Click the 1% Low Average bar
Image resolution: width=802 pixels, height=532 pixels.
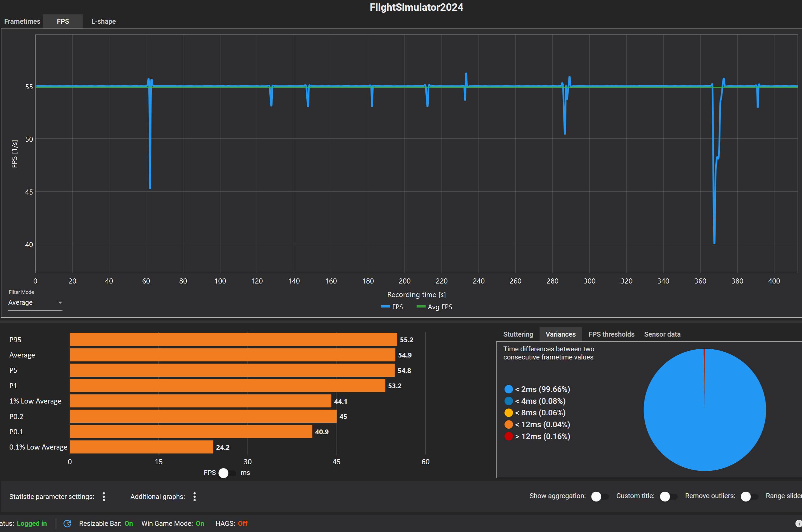tap(200, 401)
